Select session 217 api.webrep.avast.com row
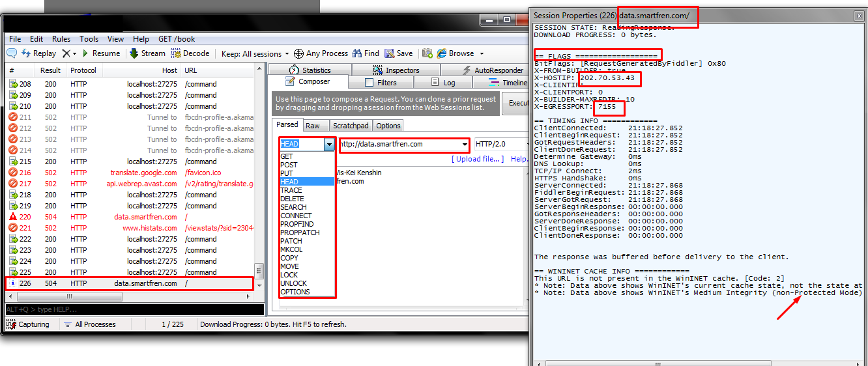 (x=130, y=184)
